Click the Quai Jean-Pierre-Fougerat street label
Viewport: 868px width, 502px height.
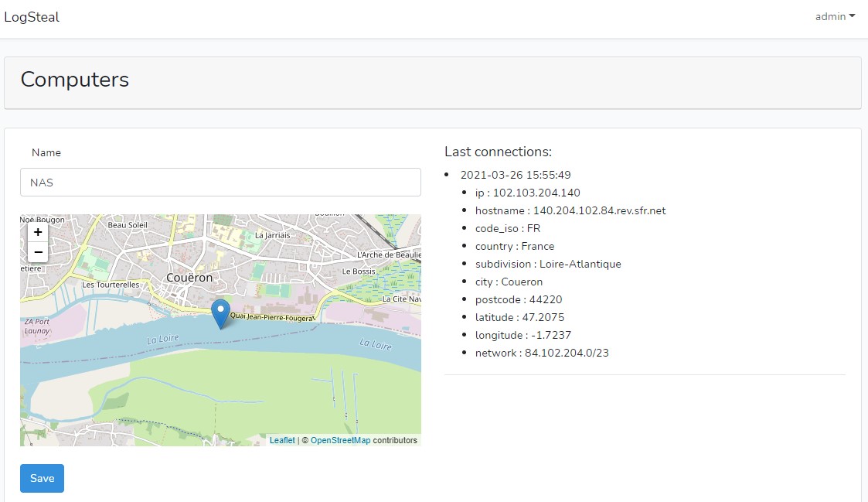coord(272,317)
